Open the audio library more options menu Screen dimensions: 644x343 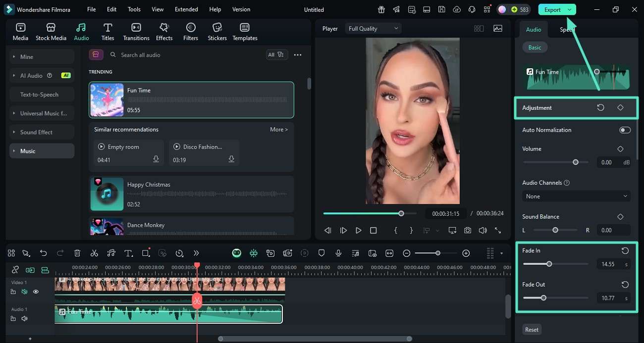click(298, 55)
